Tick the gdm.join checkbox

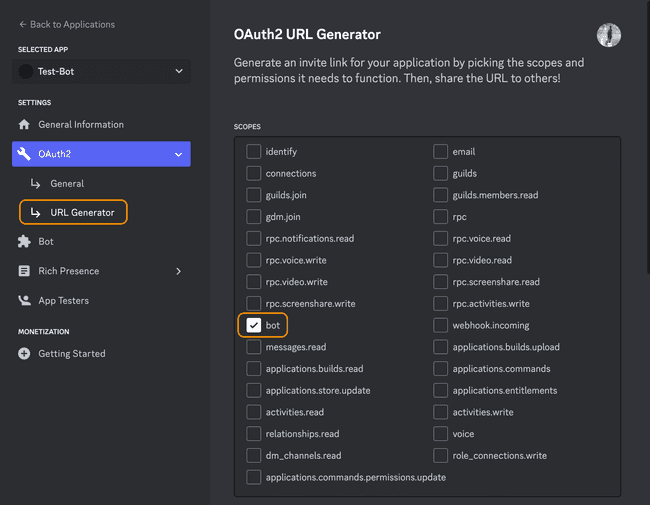(x=254, y=216)
